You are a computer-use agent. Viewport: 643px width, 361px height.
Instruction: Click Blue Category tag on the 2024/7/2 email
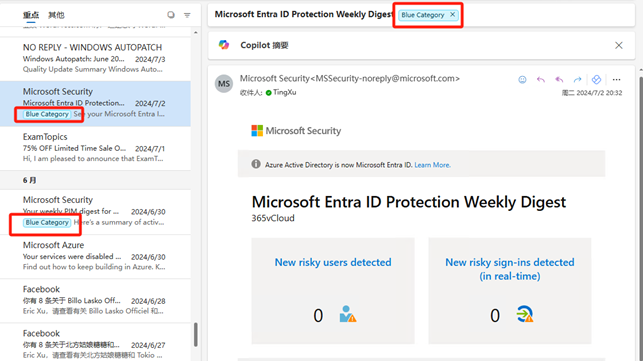(x=47, y=114)
